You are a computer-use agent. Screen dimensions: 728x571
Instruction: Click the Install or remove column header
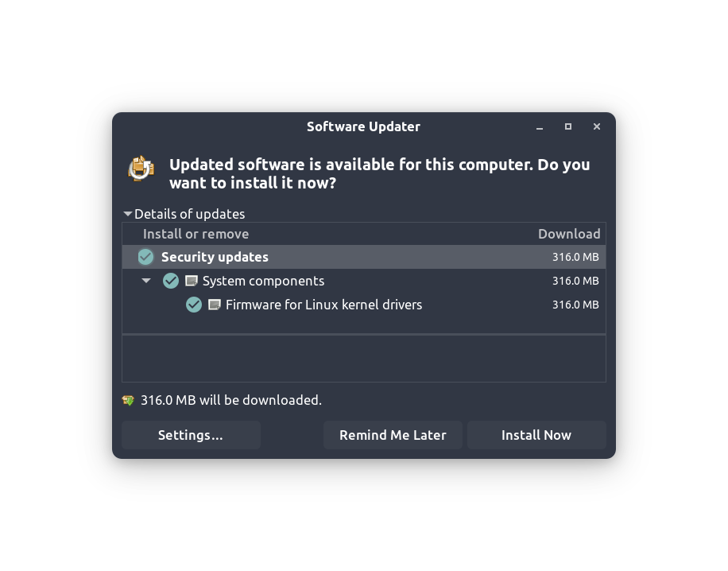196,234
